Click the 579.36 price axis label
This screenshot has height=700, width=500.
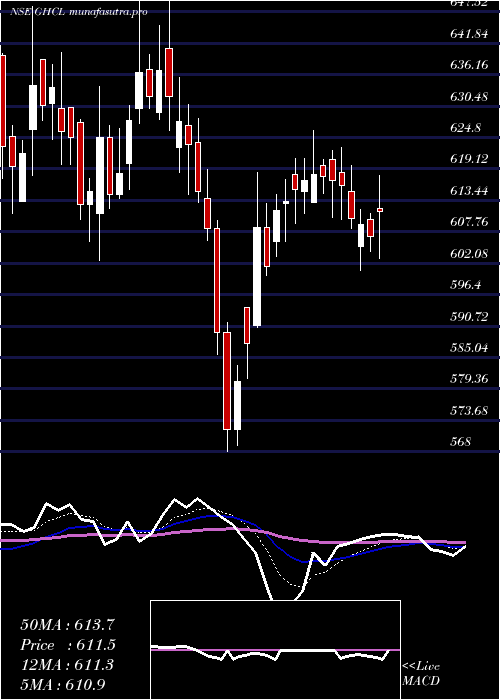pyautogui.click(x=469, y=379)
